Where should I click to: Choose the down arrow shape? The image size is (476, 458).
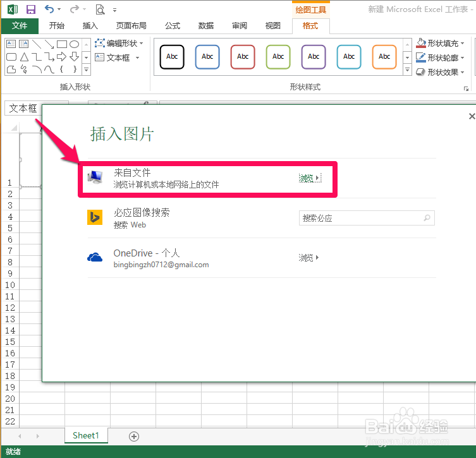[x=75, y=57]
